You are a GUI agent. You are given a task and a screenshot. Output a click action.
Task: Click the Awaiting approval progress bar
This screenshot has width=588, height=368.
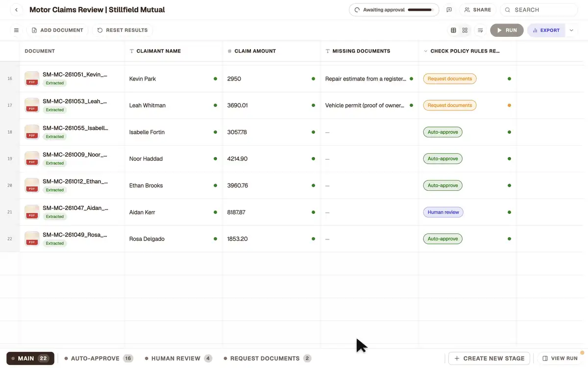(420, 10)
